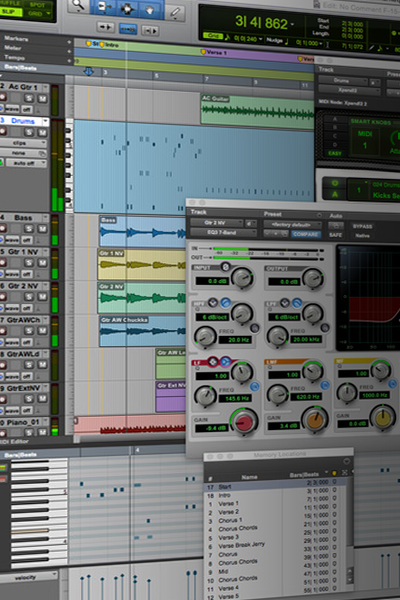Select the AC Guitar audio clip
The width and height of the screenshot is (400, 600).
(x=257, y=109)
